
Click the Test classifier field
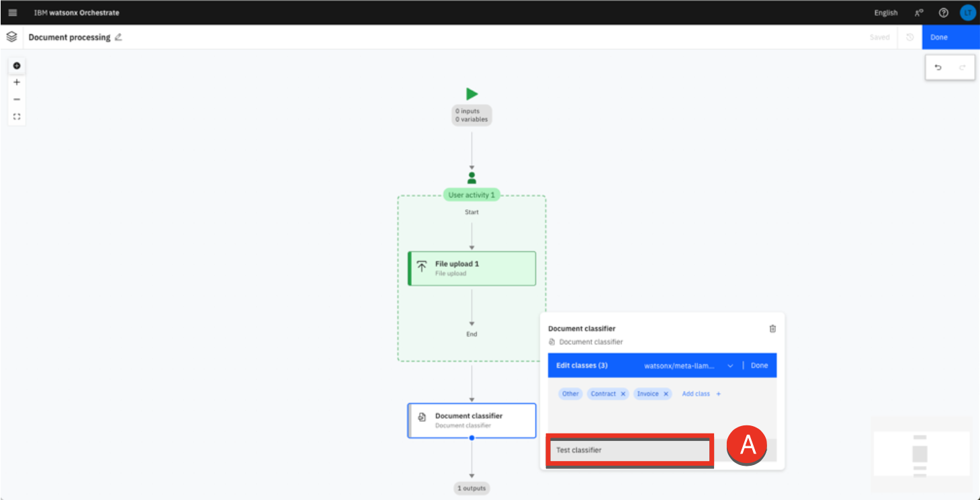[629, 450]
